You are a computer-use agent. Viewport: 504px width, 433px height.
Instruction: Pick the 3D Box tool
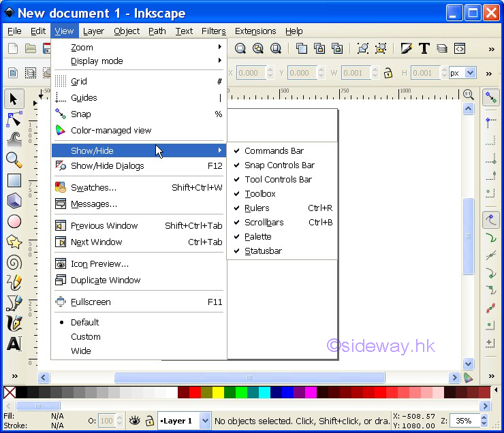pos(14,201)
